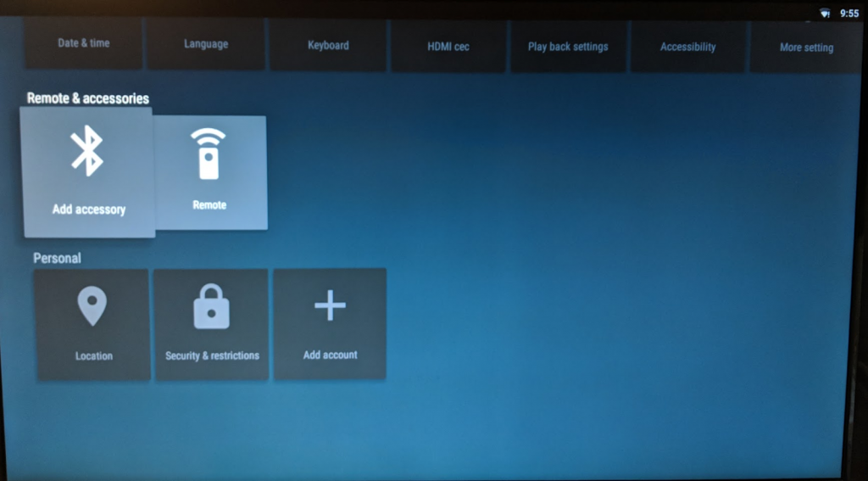The width and height of the screenshot is (868, 481).
Task: Select the Remote control icon tile
Action: click(x=210, y=172)
